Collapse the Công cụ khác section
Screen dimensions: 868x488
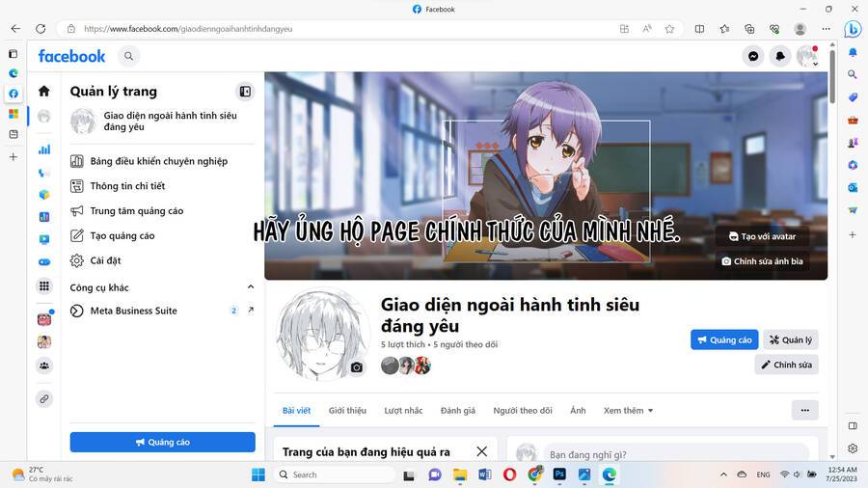pyautogui.click(x=251, y=287)
